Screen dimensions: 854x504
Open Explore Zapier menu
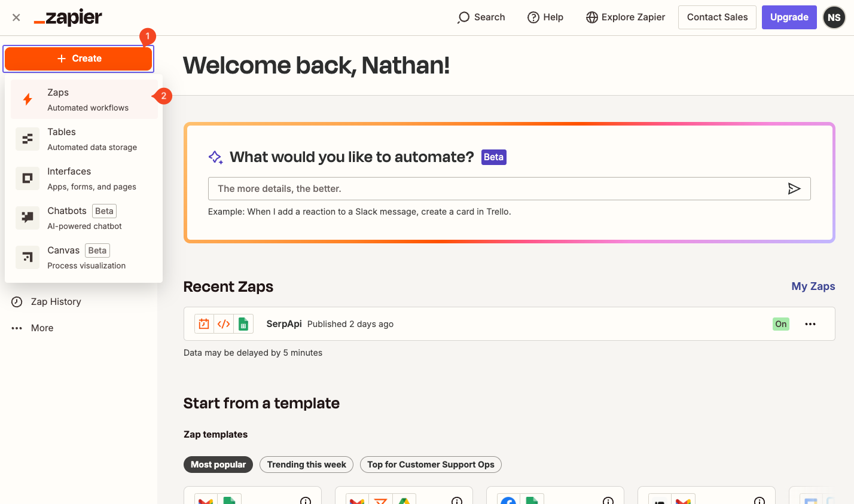626,17
